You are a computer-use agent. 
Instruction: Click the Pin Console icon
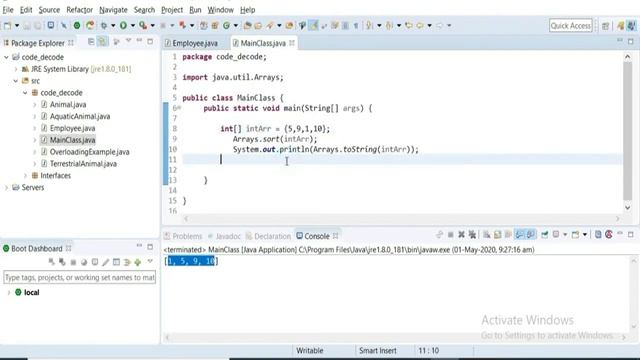(544, 234)
